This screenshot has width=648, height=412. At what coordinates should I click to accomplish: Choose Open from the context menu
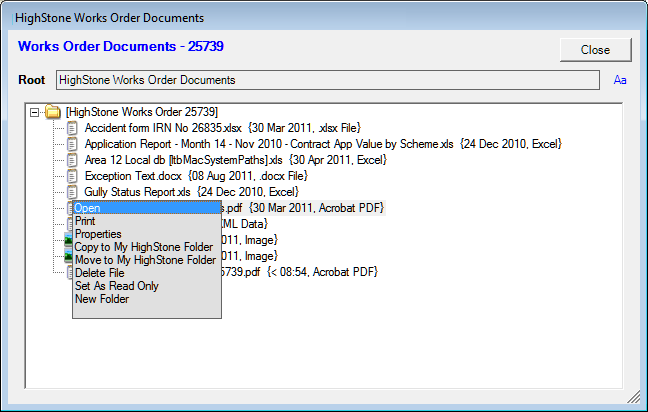click(147, 208)
